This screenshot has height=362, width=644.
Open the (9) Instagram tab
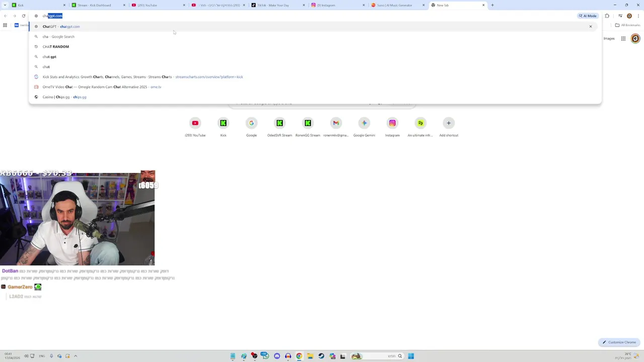337,5
